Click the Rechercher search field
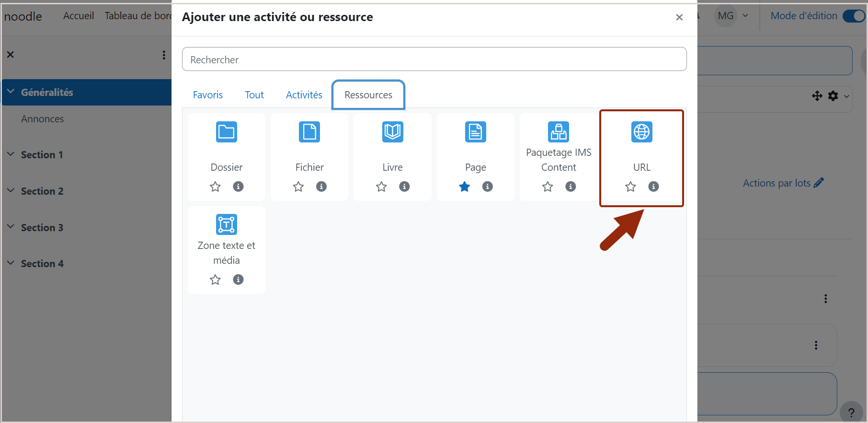868x423 pixels. tap(434, 59)
